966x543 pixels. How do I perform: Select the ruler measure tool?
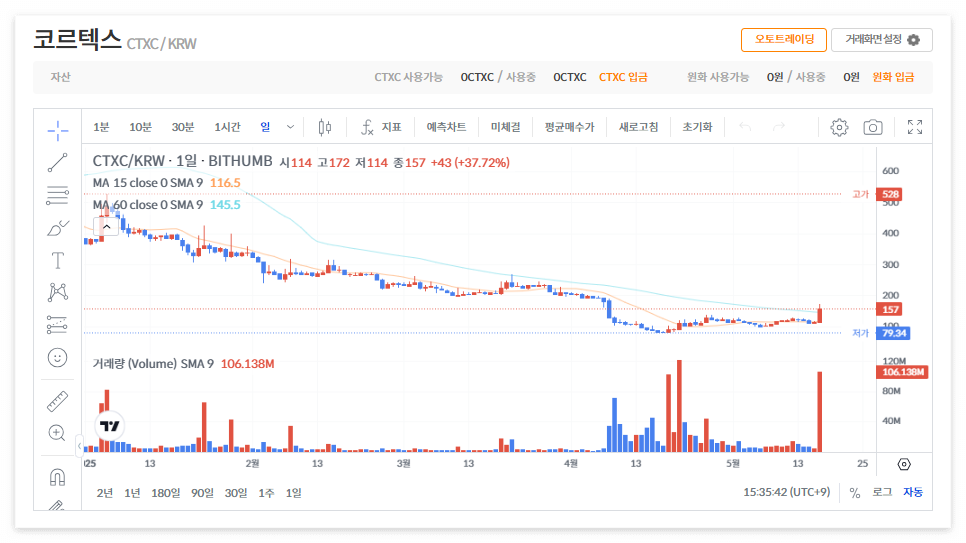tap(57, 401)
